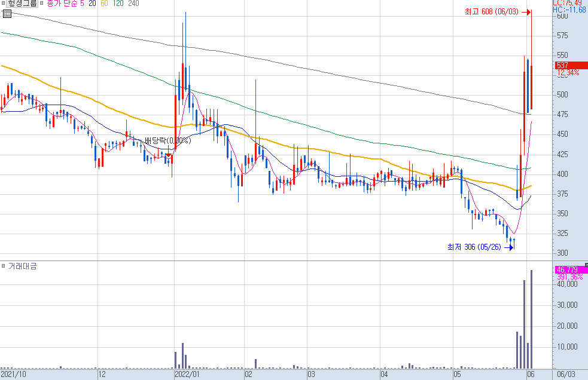The height and width of the screenshot is (380, 588).
Task: Click the 거래대금 indicator title
Action: pyautogui.click(x=23, y=266)
